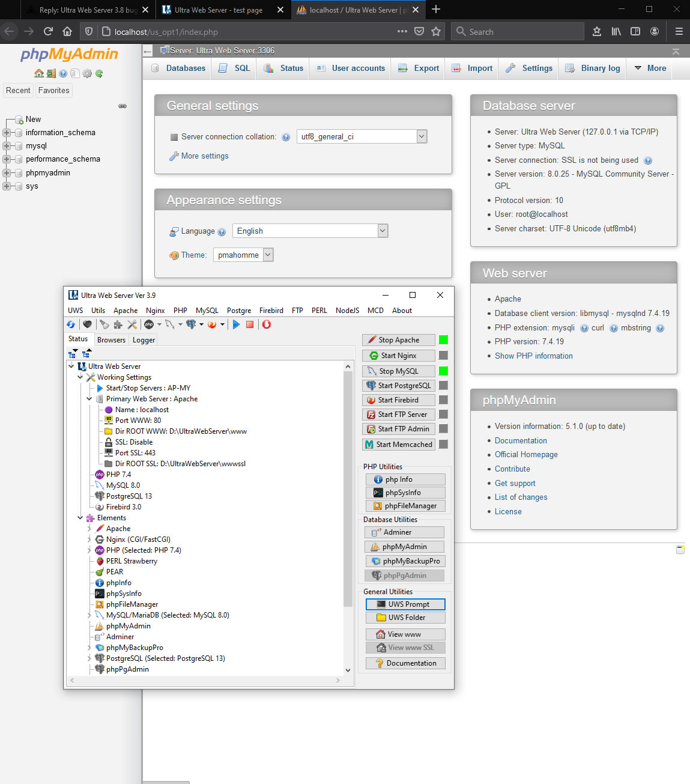This screenshot has height=784, width=690.
Task: Start servers with the blue play icon
Action: [237, 324]
